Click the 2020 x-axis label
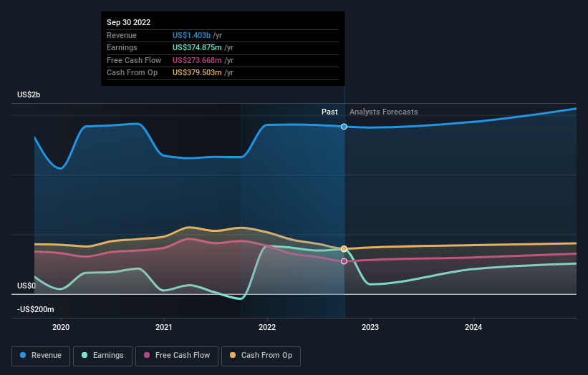 pyautogui.click(x=61, y=327)
